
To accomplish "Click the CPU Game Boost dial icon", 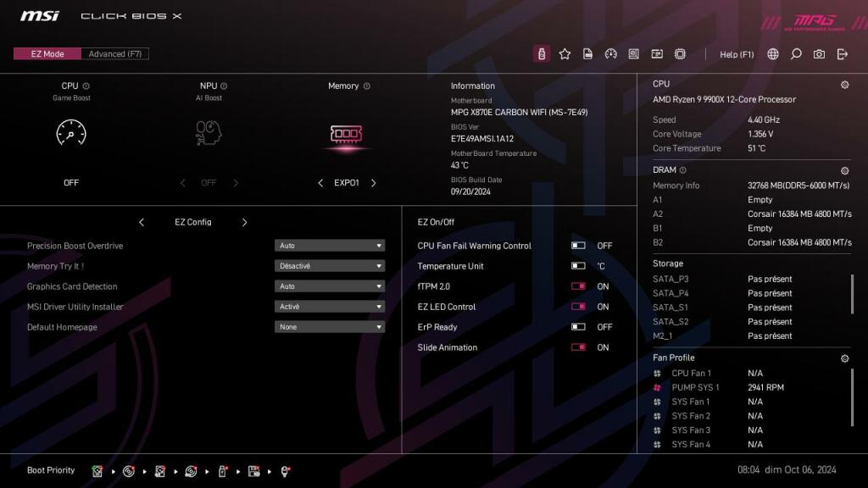I will 71,134.
